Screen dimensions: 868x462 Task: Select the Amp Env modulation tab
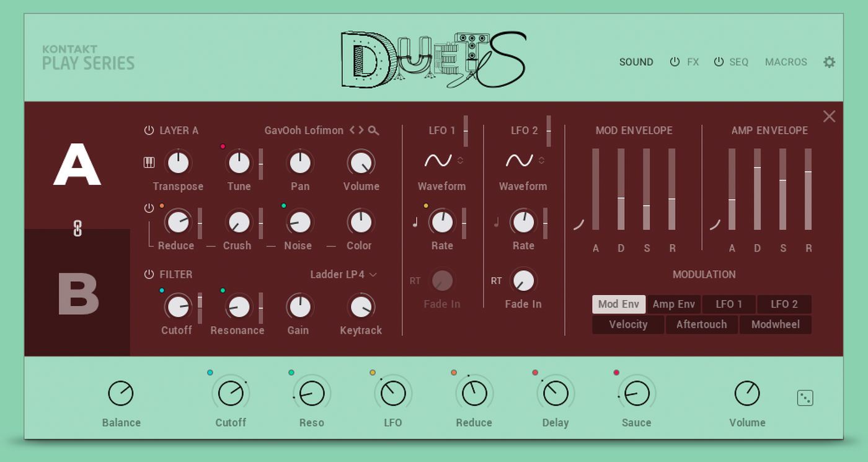click(x=674, y=304)
